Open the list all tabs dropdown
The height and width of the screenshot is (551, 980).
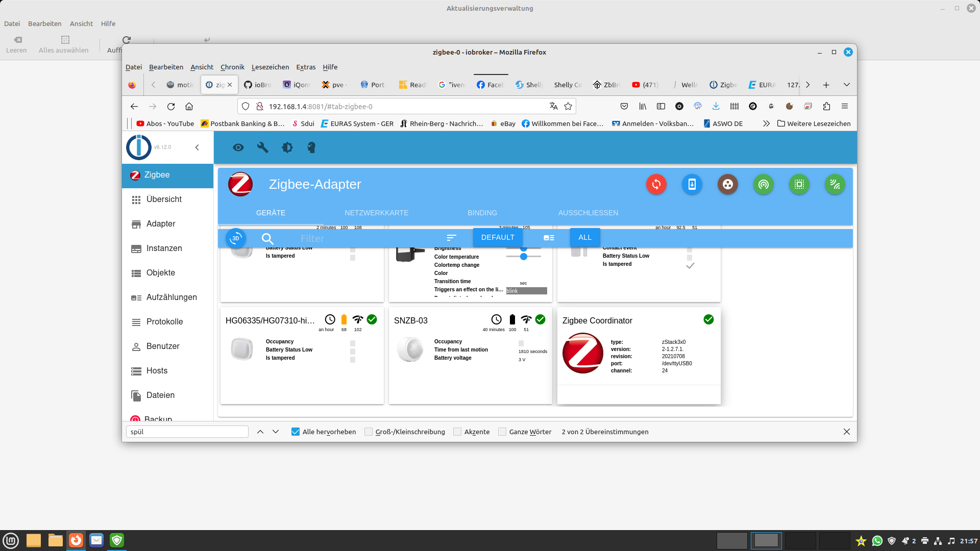coord(847,85)
